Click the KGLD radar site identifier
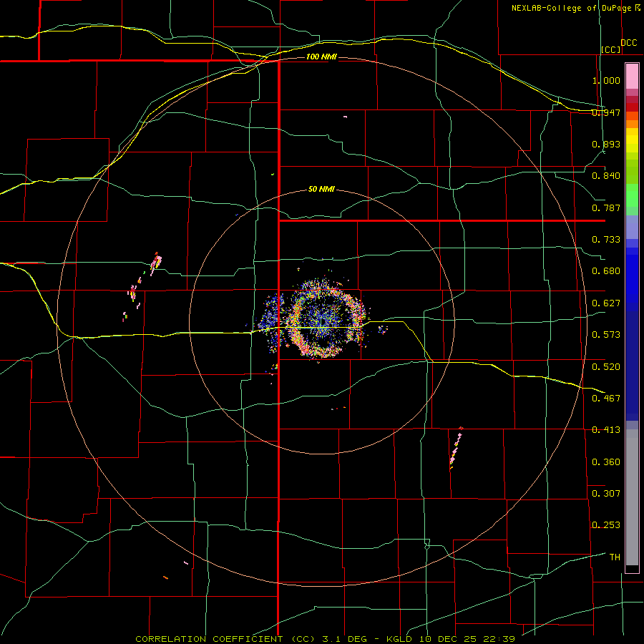 400,639
